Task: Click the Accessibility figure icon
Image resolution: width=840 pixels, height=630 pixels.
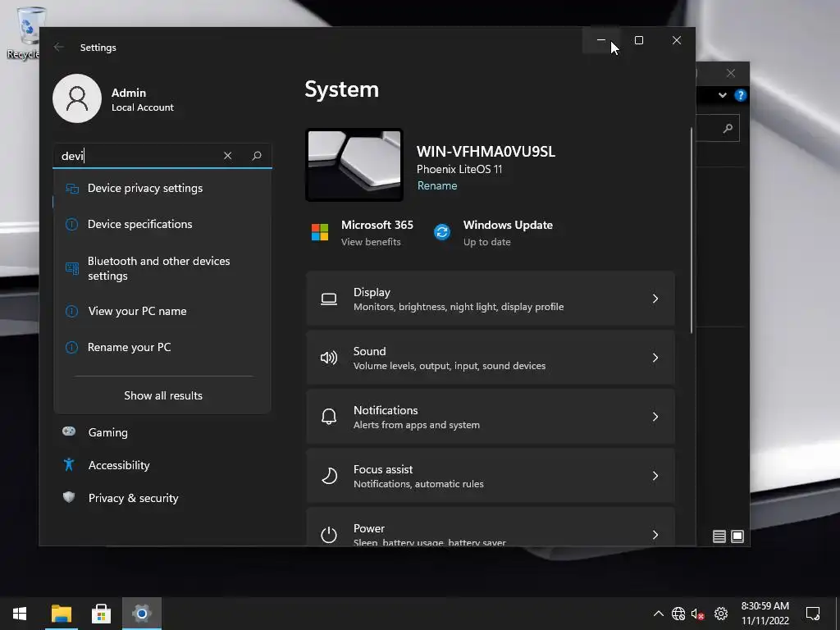Action: pyautogui.click(x=69, y=464)
